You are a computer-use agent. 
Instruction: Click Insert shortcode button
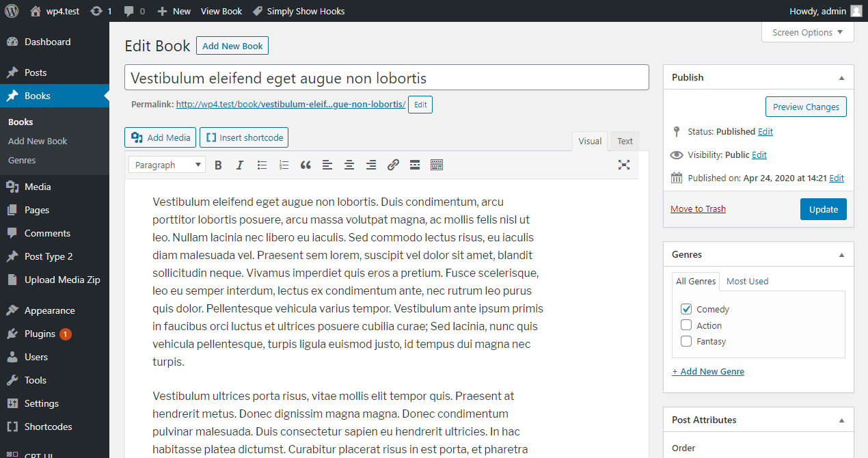click(x=244, y=137)
